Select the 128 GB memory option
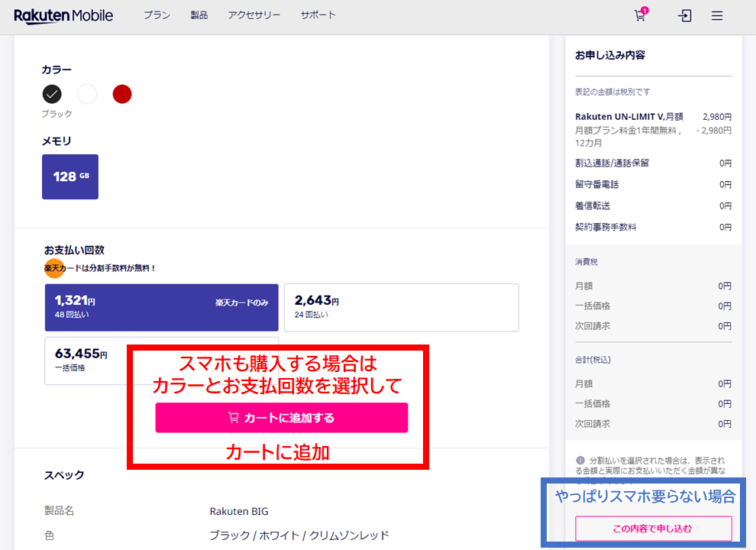The height and width of the screenshot is (550, 756). point(70,176)
